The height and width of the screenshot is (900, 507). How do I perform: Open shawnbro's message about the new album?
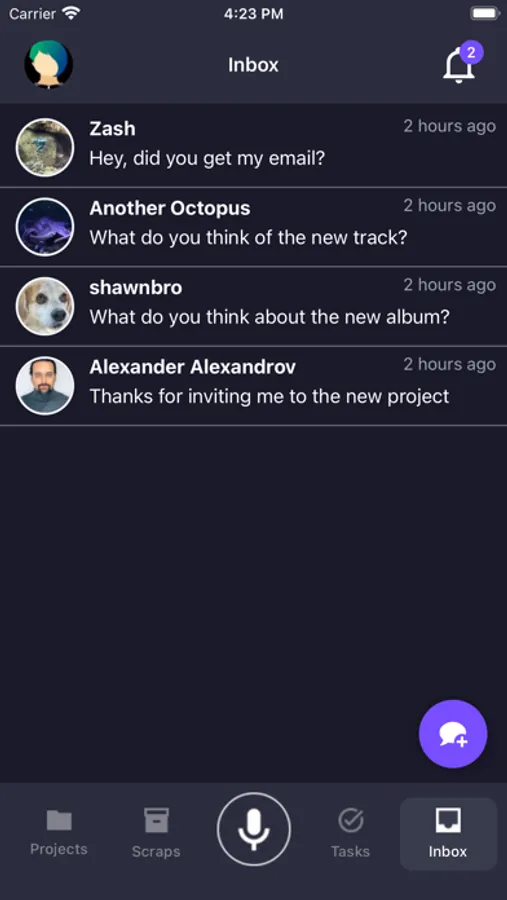click(253, 306)
